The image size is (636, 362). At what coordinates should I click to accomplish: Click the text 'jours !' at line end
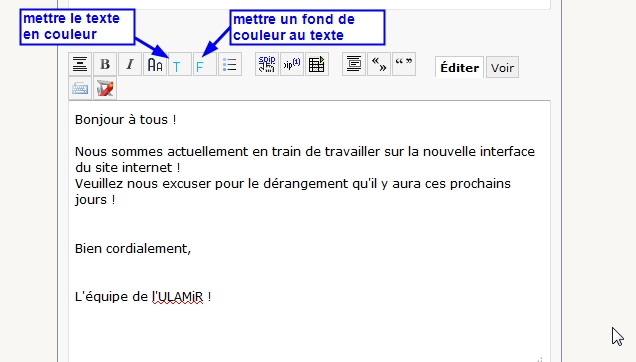tap(95, 200)
